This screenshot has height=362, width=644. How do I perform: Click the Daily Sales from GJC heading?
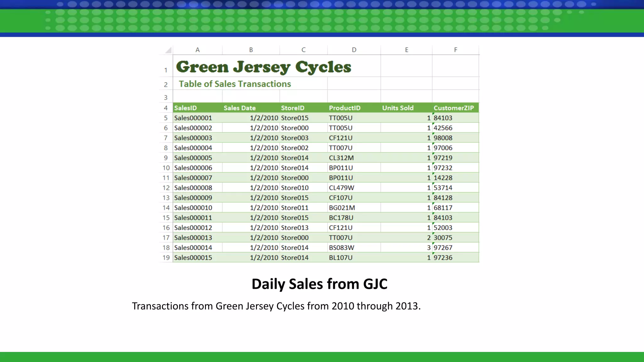(319, 284)
